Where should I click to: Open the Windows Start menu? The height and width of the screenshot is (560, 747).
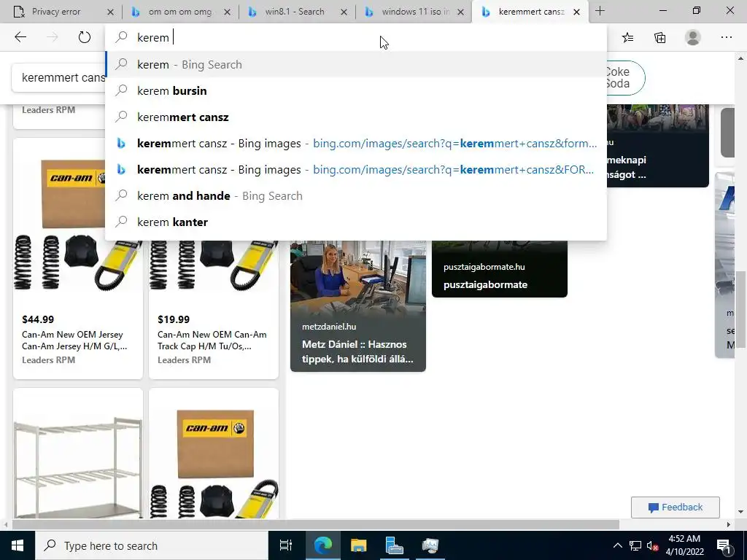[x=18, y=545]
